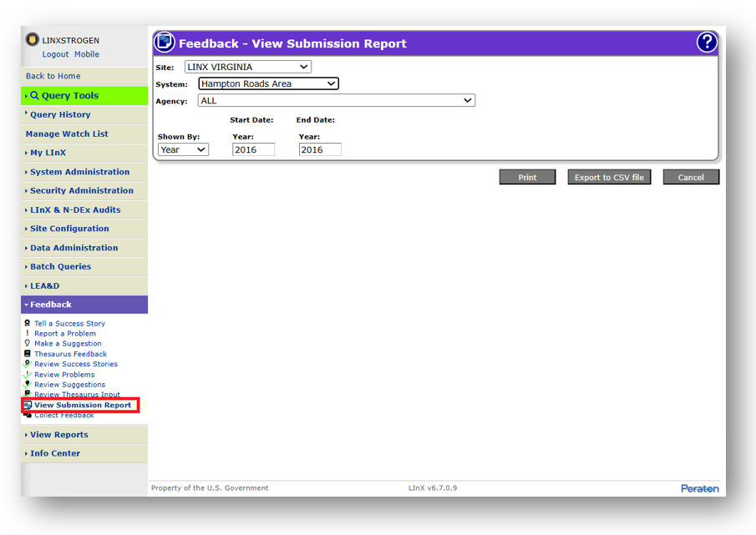Expand the Query History menu

84,114
